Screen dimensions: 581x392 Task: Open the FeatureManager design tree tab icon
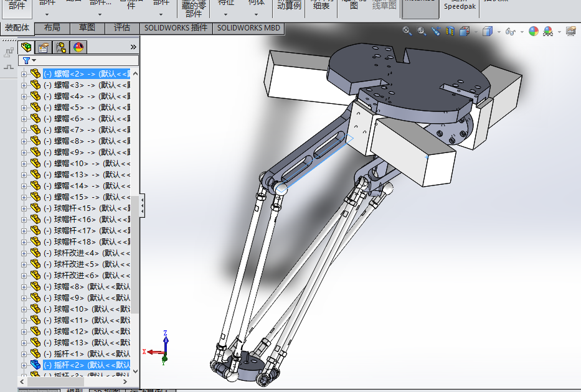pyautogui.click(x=26, y=47)
